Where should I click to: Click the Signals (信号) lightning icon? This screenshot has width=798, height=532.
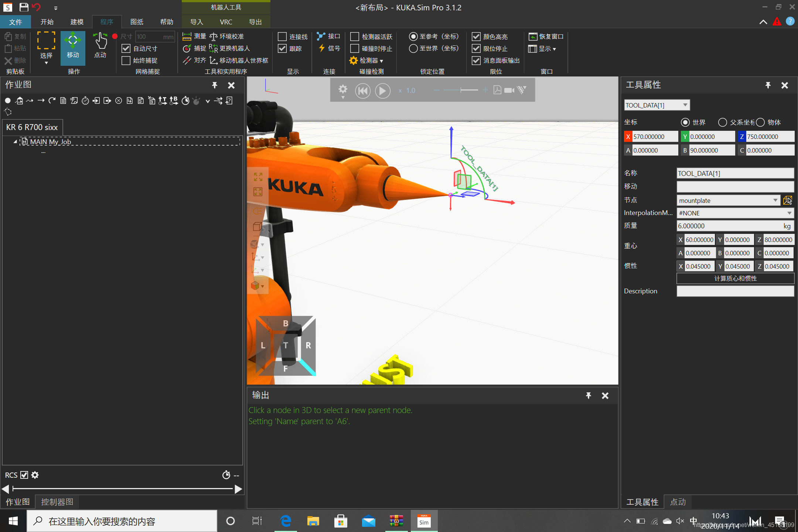click(322, 48)
